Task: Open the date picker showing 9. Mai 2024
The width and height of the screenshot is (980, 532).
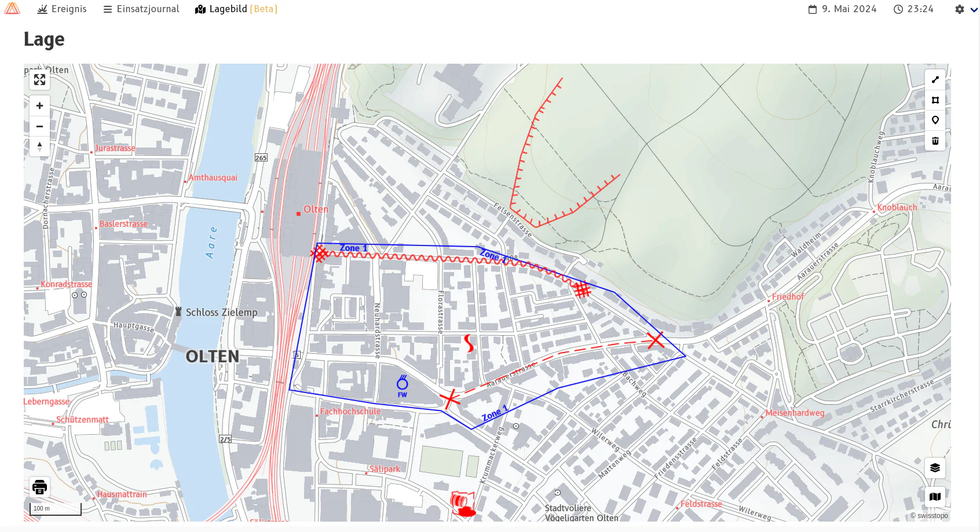Action: tap(842, 9)
